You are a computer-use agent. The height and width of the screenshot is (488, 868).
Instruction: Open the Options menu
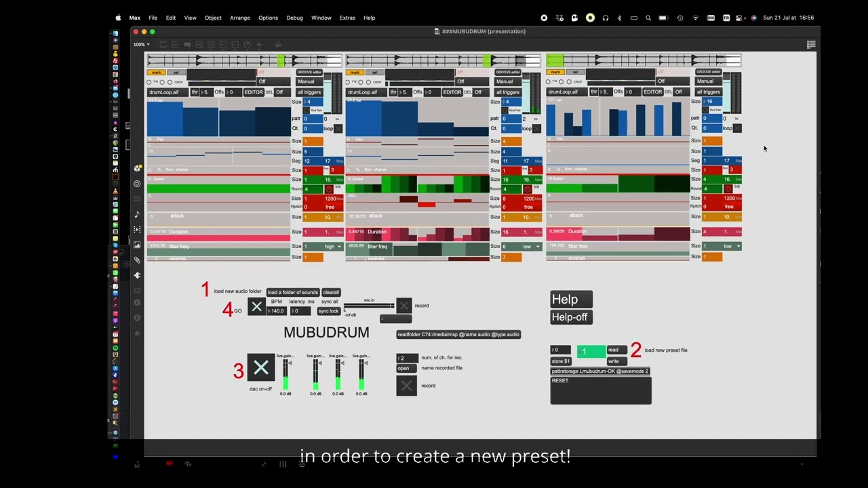(268, 18)
